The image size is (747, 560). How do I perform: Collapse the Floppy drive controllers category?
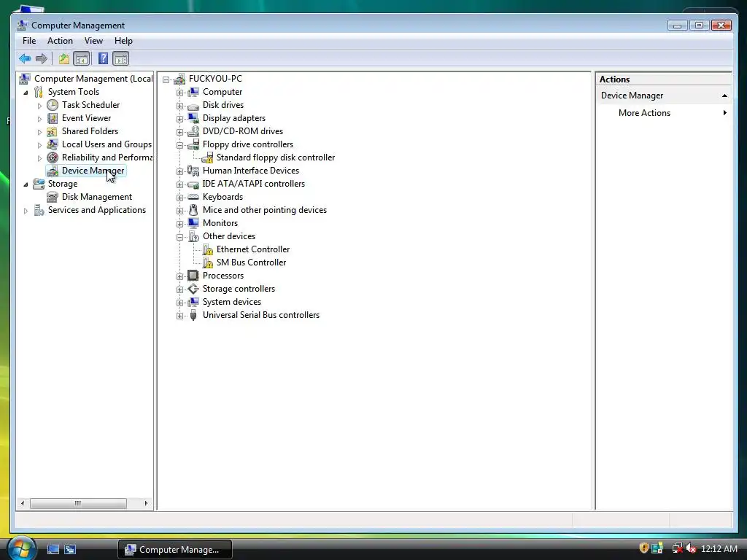click(x=179, y=145)
